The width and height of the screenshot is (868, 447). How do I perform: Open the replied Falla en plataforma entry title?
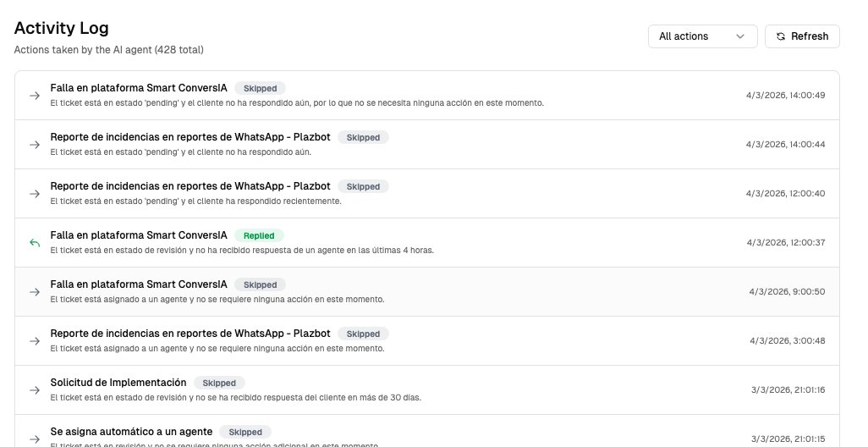tap(139, 235)
